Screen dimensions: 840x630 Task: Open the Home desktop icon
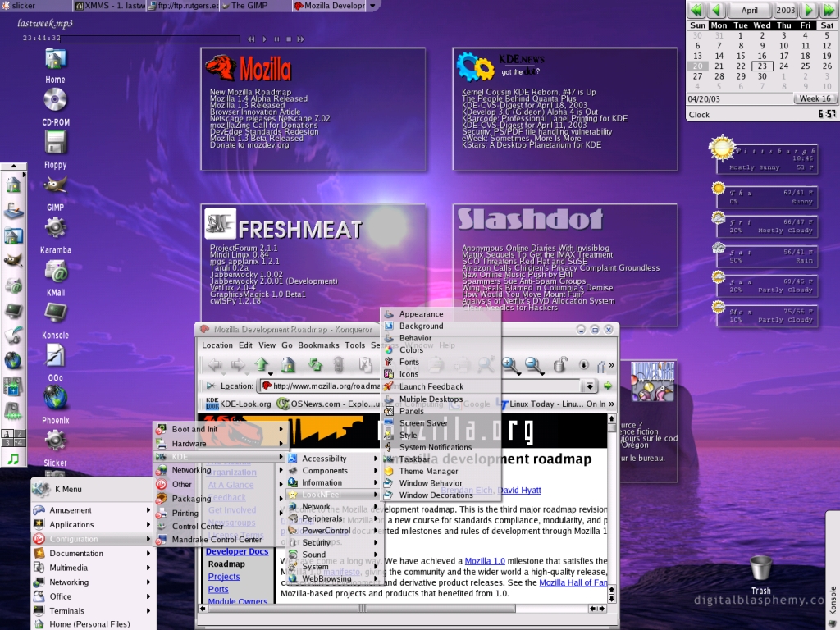(x=55, y=59)
